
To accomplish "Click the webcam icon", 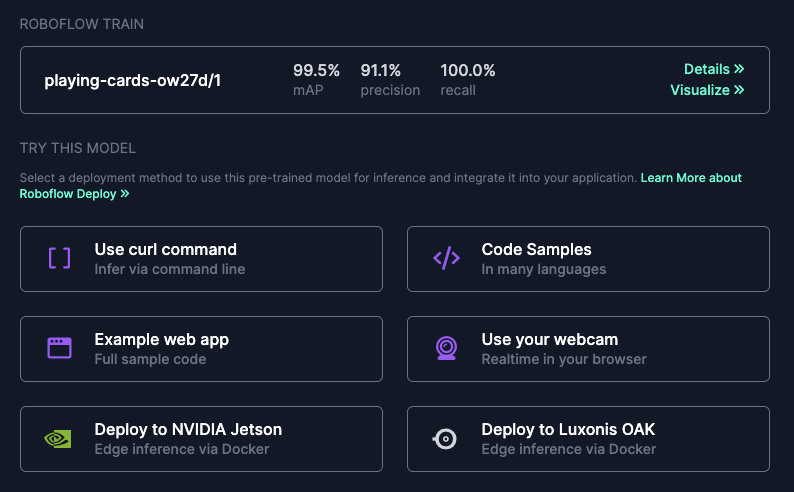I will pos(446,348).
